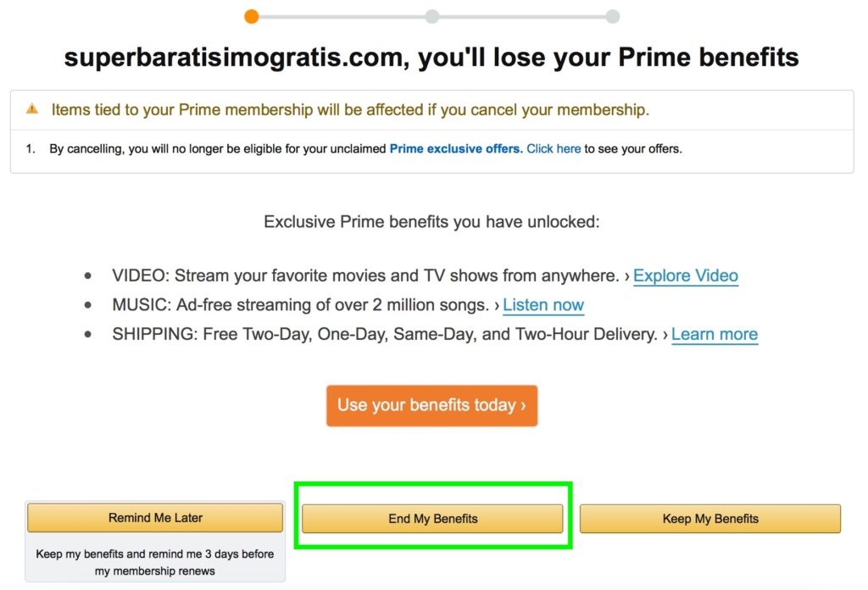Image resolution: width=868 pixels, height=590 pixels.
Task: Follow the 'Click here' offers link
Action: coord(554,148)
